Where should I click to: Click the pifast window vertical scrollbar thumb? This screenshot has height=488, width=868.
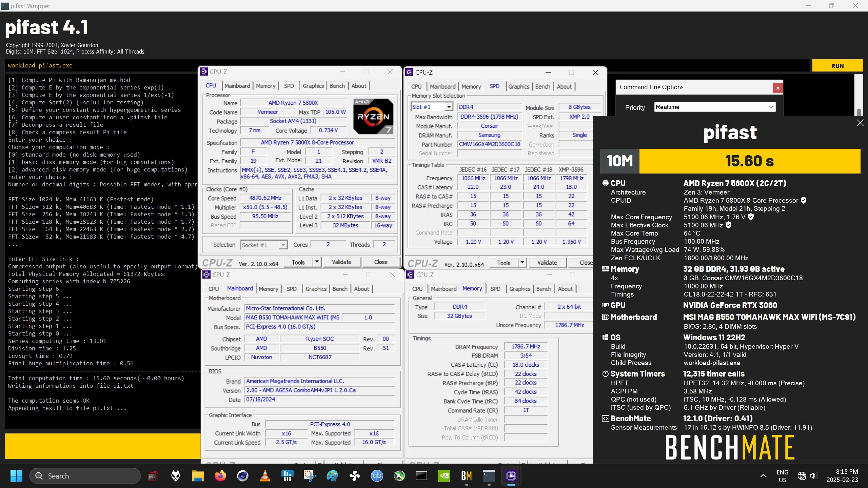coord(859,112)
